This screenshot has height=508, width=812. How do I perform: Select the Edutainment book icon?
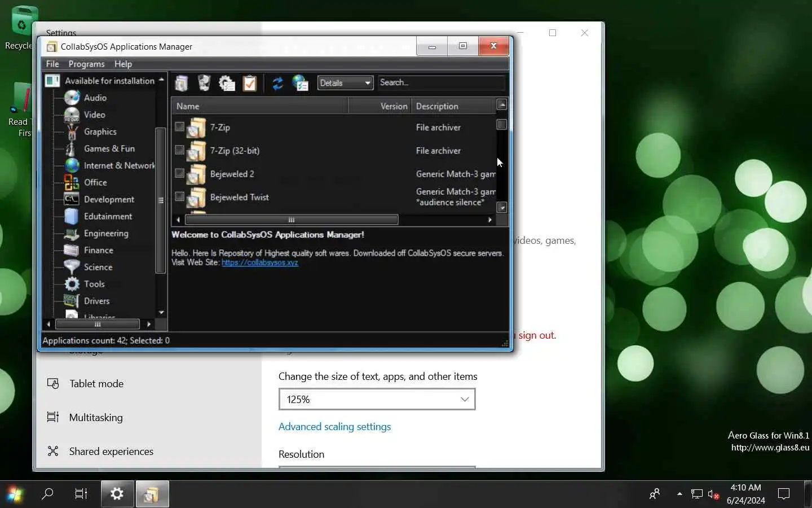pyautogui.click(x=72, y=216)
